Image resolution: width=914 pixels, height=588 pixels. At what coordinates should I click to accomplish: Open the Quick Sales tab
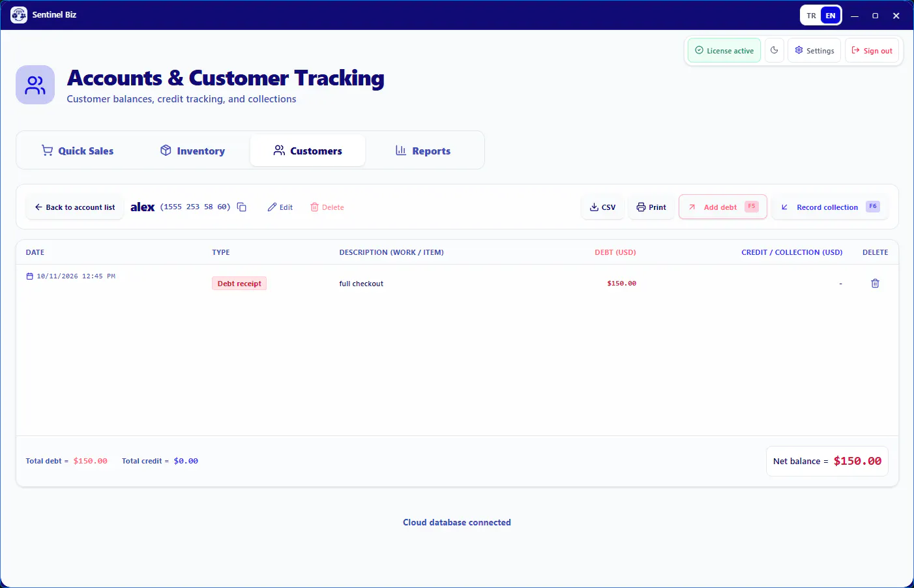pos(78,151)
